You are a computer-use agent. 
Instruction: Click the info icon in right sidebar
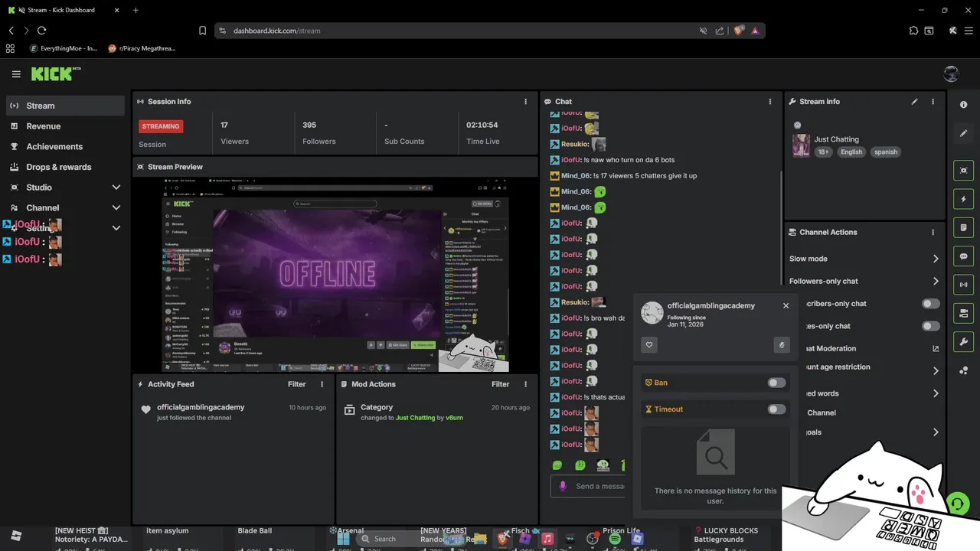tap(964, 105)
